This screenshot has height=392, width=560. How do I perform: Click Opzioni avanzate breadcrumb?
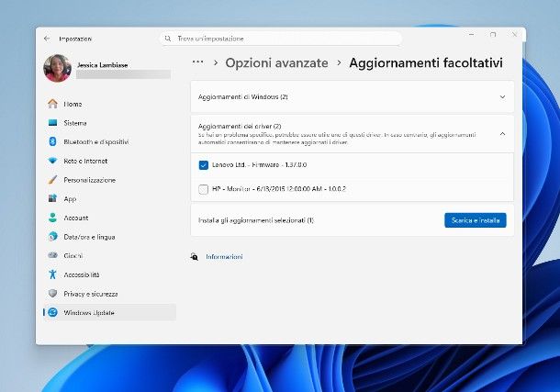[273, 62]
